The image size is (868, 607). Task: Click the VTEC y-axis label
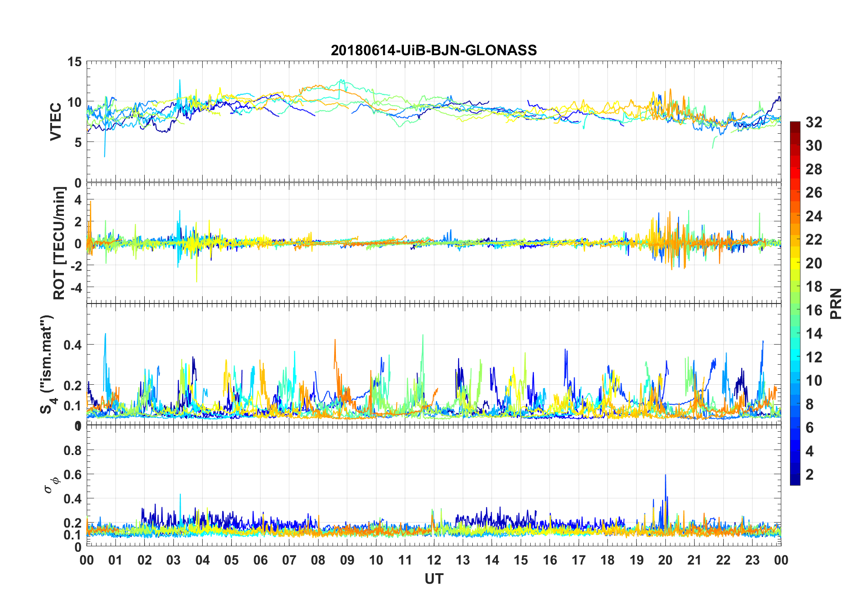pos(56,122)
